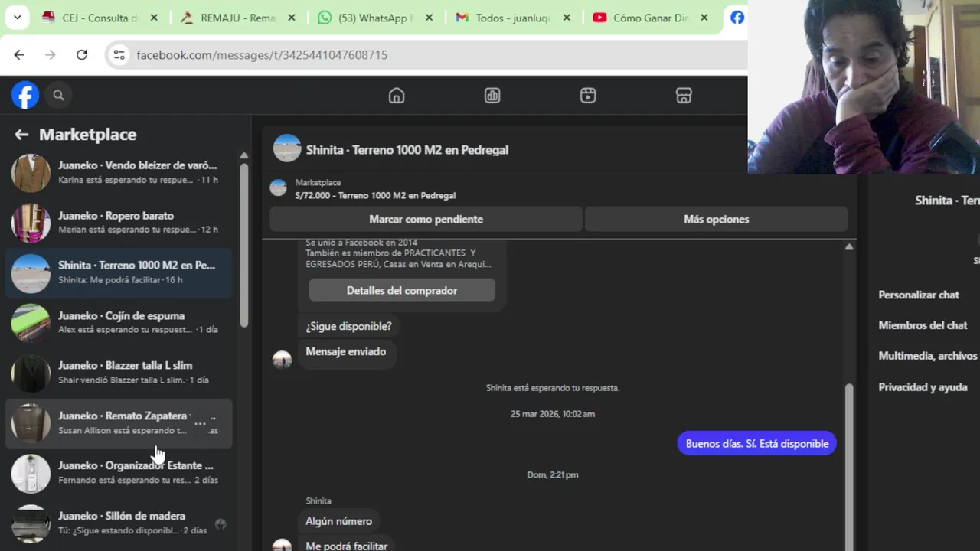Open the Facebook logo home link

tap(25, 96)
